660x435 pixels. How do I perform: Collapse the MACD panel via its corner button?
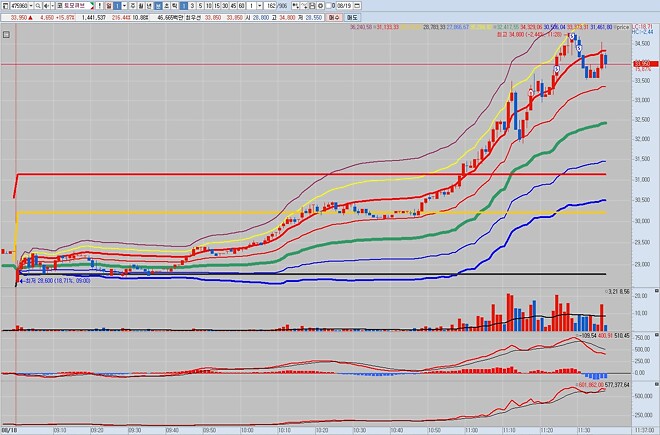pyautogui.click(x=657, y=334)
